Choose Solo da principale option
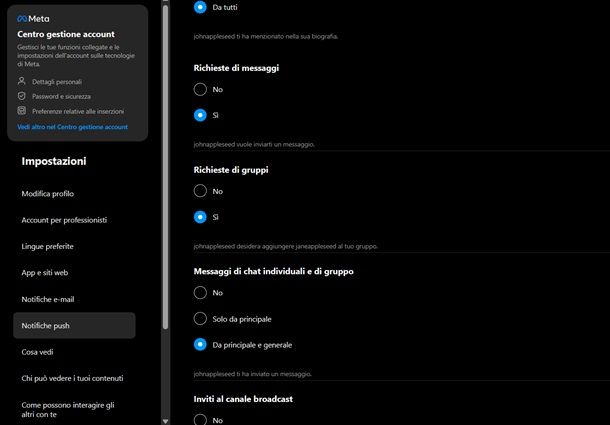 coord(200,319)
